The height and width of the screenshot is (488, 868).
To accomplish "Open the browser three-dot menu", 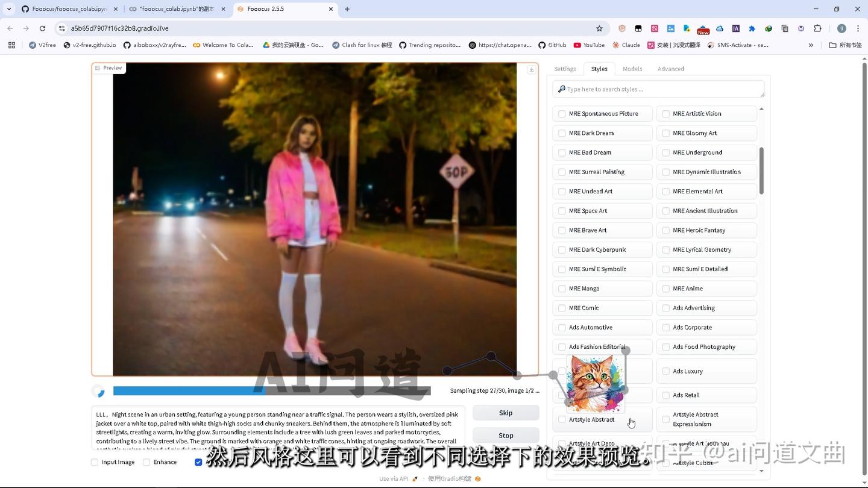I will click(858, 28).
